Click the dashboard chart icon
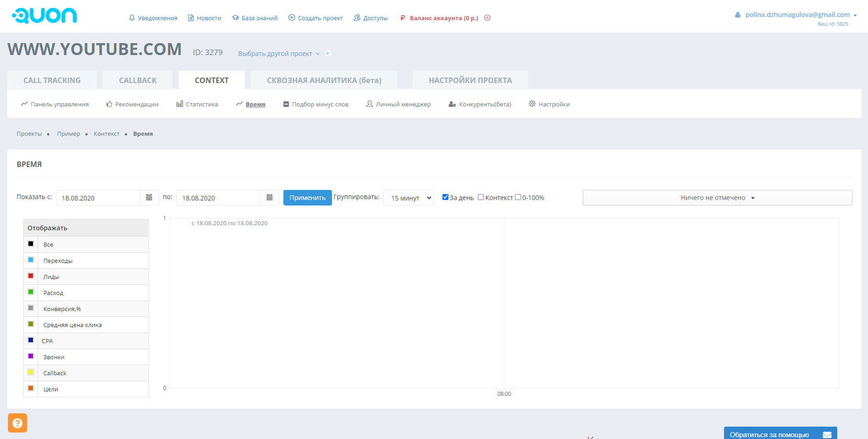 pos(24,104)
